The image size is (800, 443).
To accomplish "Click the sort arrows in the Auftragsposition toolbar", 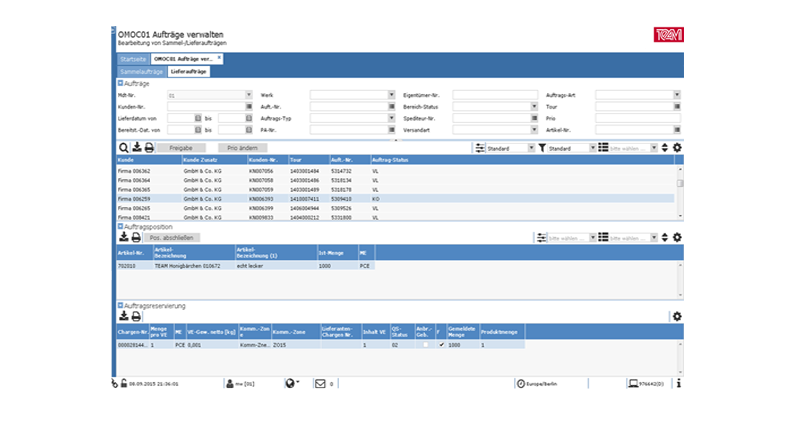I will 664,238.
